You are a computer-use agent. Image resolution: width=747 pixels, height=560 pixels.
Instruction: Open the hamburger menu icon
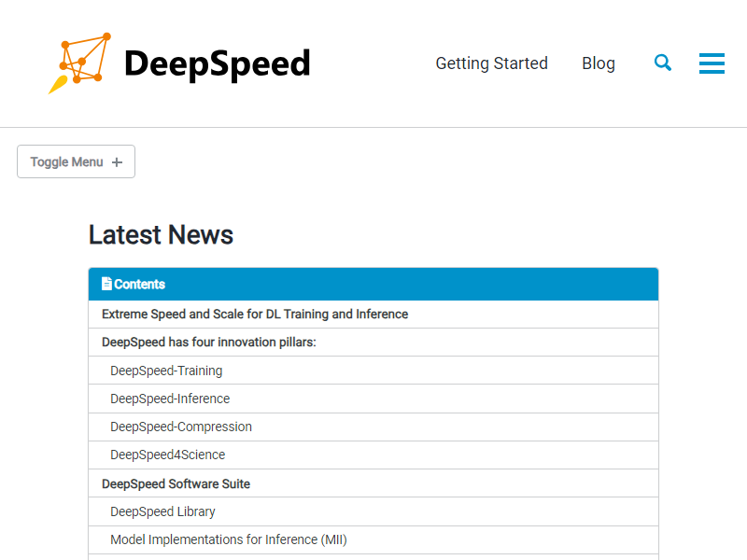[x=712, y=63]
